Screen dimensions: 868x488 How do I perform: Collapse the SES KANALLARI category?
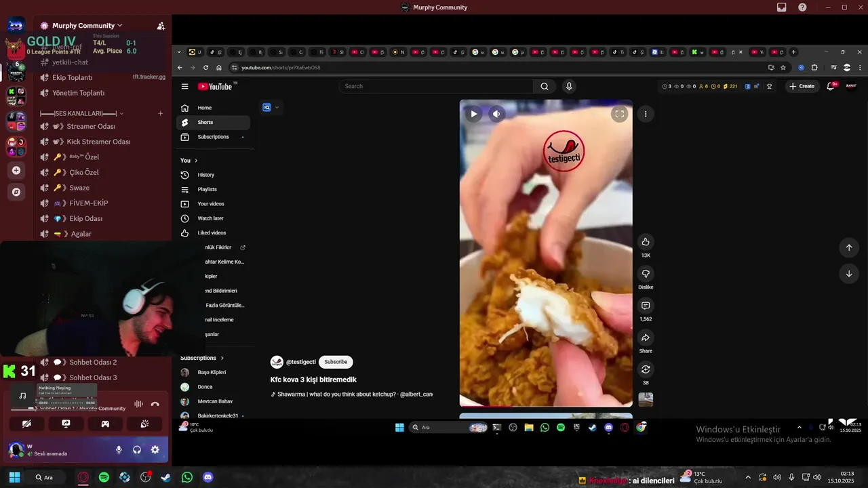[x=82, y=113]
